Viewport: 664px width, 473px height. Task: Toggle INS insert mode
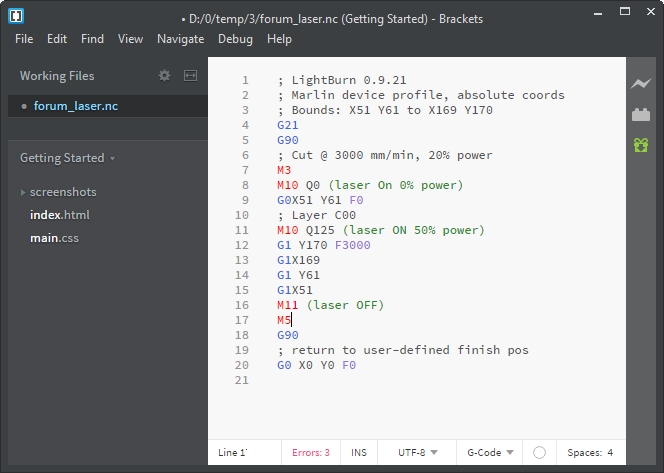[x=359, y=452]
